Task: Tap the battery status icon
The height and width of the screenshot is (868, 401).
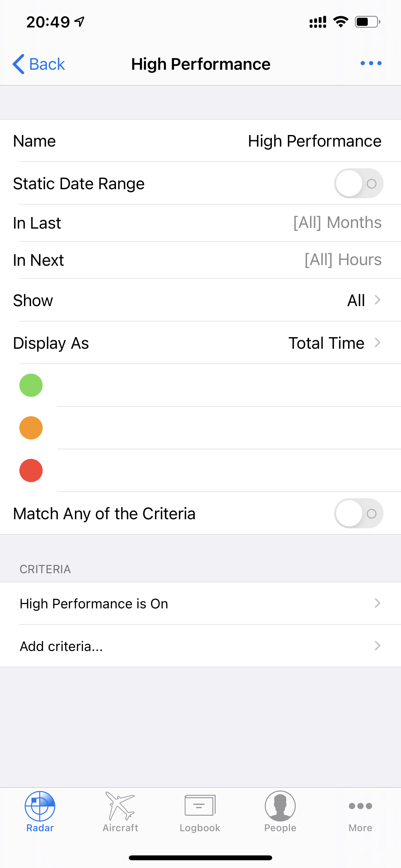Action: coord(367,22)
